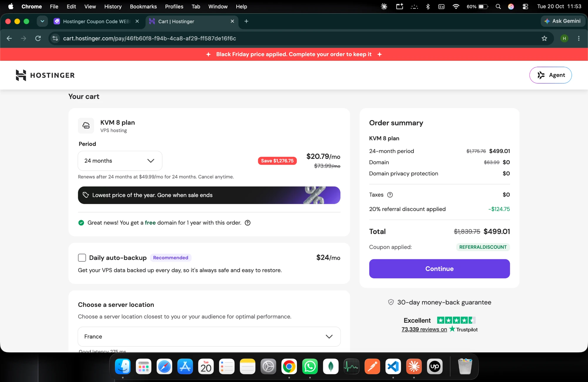Click the Continue button

[x=439, y=269]
